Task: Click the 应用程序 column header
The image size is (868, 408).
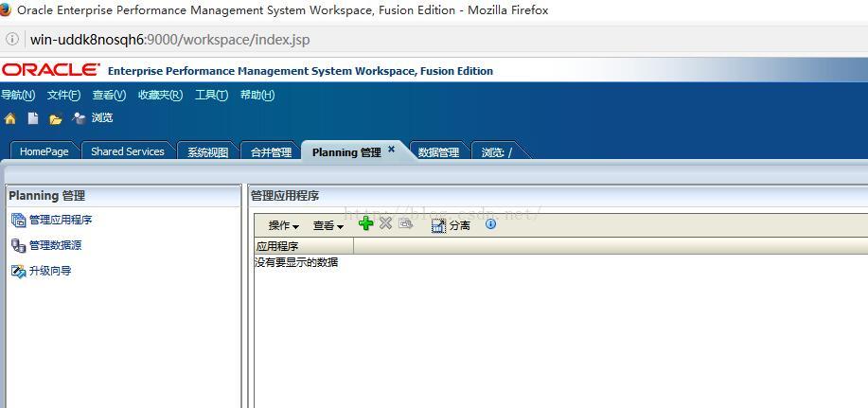Action: 304,247
